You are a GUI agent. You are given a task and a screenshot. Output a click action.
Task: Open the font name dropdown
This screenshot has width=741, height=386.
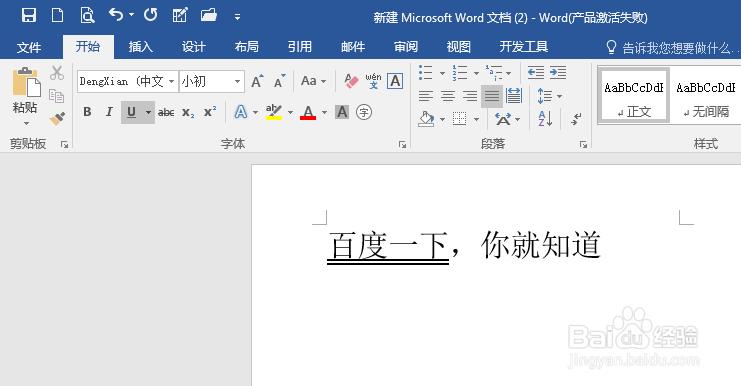(x=172, y=82)
